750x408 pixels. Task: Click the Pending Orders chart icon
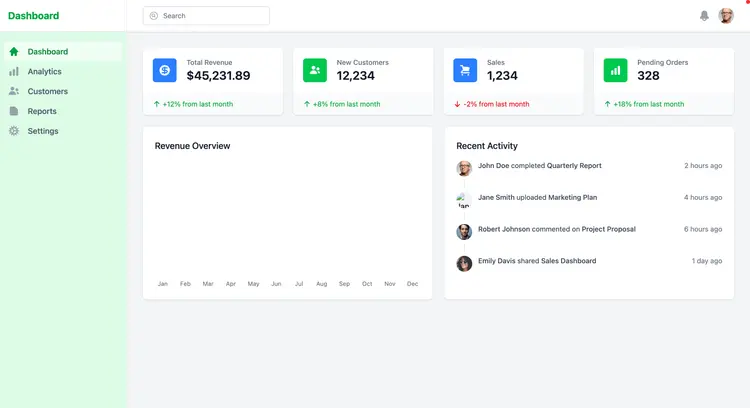pos(615,70)
